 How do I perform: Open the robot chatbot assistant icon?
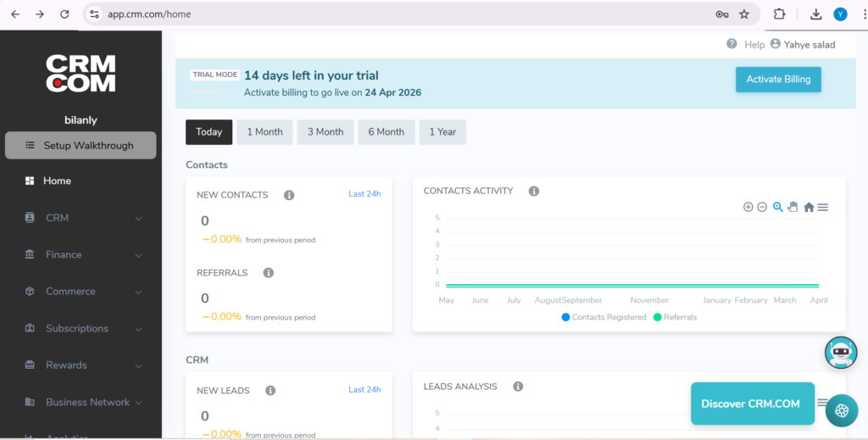coord(841,353)
